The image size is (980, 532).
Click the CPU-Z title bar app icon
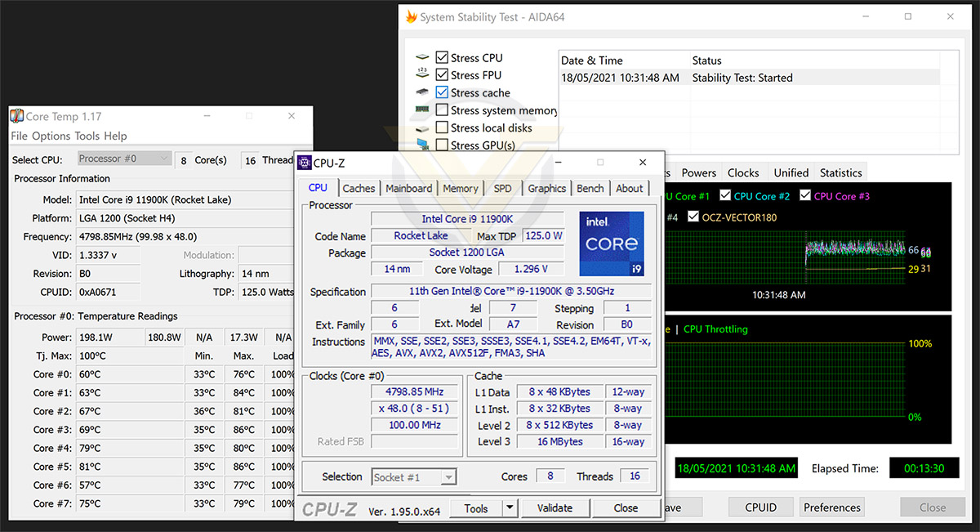coord(304,163)
